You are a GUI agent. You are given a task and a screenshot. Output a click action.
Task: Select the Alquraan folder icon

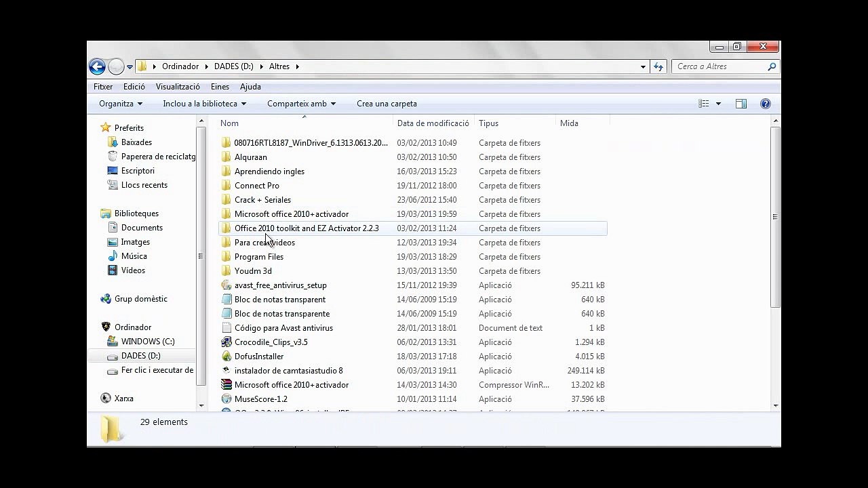226,157
